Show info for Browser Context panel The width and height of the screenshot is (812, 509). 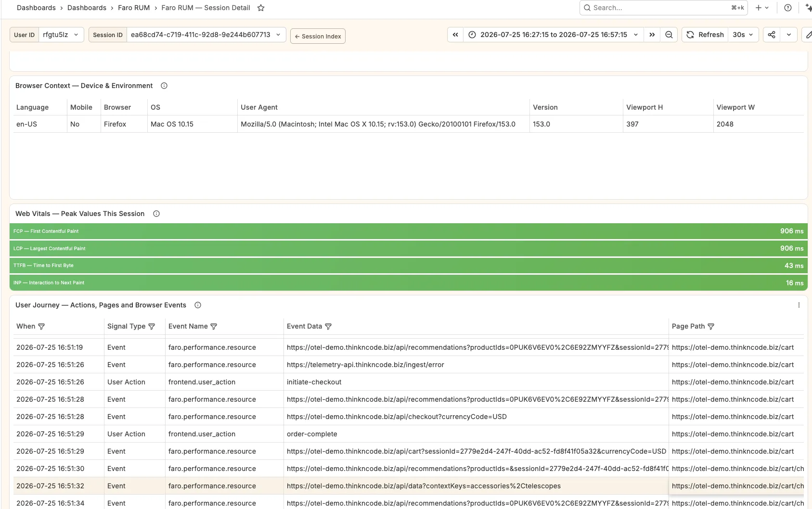pos(164,86)
